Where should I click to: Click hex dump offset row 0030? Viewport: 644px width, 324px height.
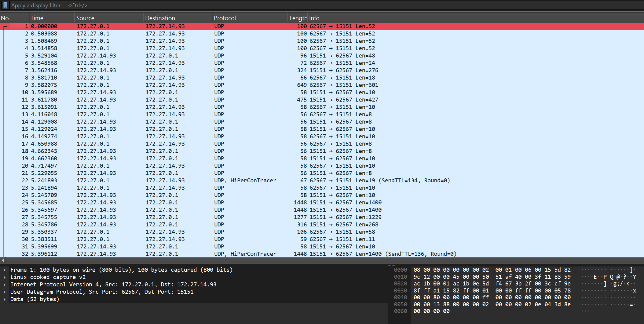[400, 291]
